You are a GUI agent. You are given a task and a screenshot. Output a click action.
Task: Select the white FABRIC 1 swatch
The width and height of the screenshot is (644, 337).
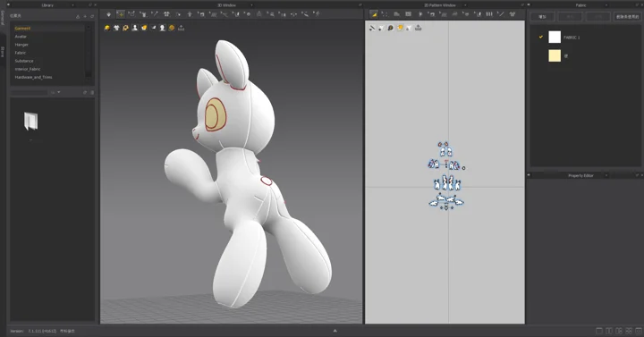[x=555, y=37]
